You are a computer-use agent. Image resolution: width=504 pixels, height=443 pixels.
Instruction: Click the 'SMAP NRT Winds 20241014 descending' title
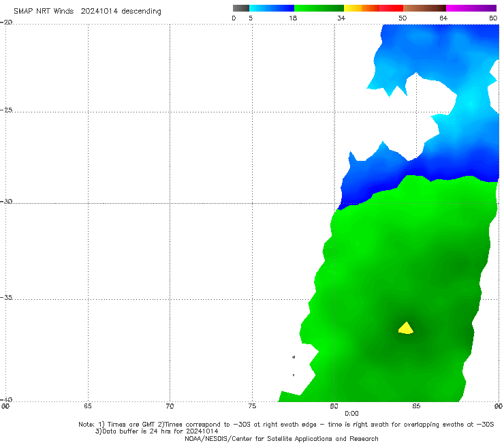pos(87,12)
